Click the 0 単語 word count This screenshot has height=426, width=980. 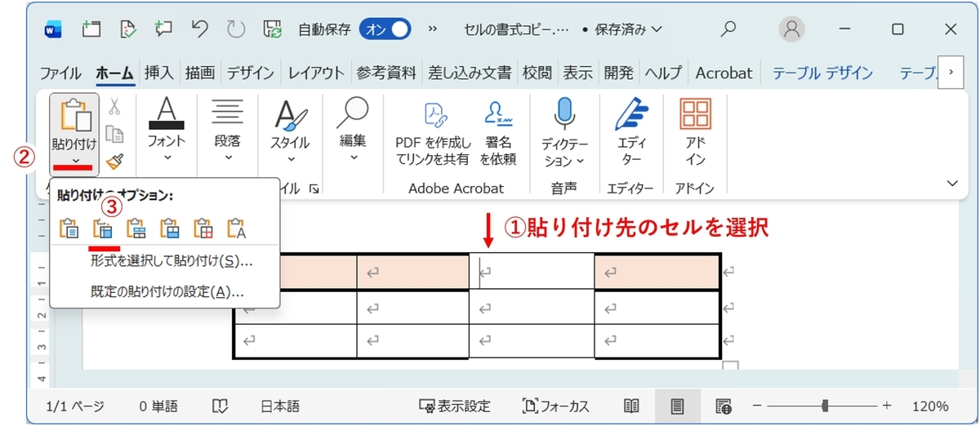pyautogui.click(x=158, y=406)
